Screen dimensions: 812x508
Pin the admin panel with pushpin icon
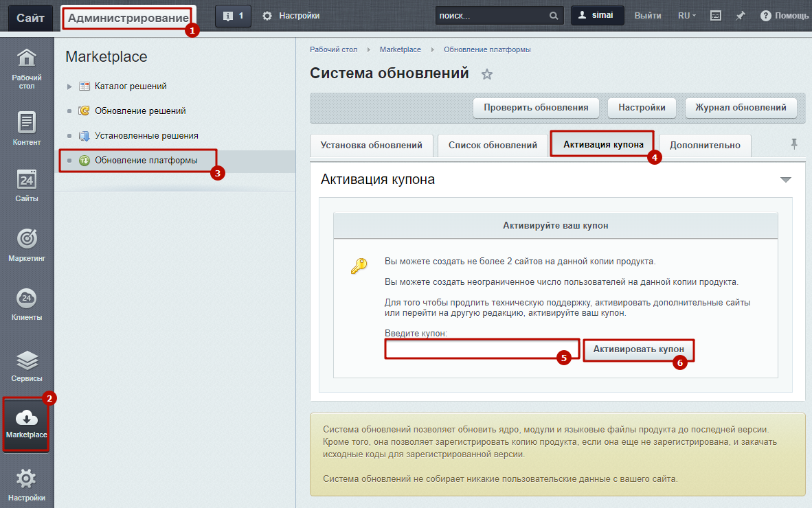740,16
